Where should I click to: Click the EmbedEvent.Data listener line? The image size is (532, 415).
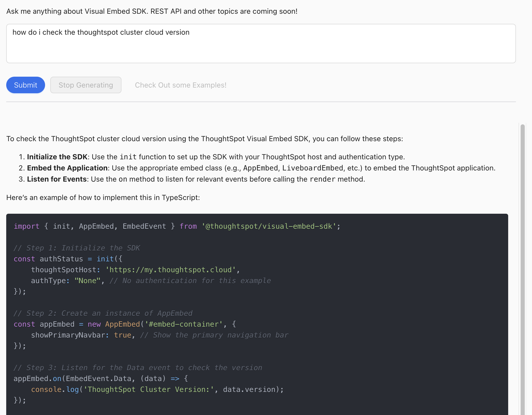(x=100, y=378)
